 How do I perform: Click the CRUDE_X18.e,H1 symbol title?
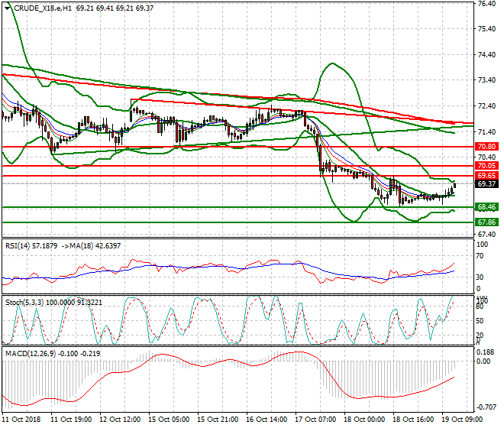(42, 8)
